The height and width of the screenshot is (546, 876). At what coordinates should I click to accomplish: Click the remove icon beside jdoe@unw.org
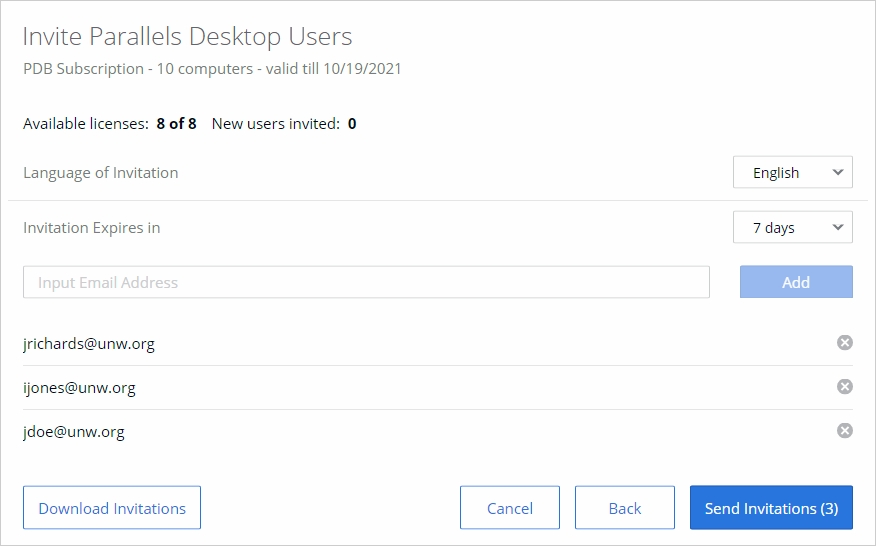[844, 431]
